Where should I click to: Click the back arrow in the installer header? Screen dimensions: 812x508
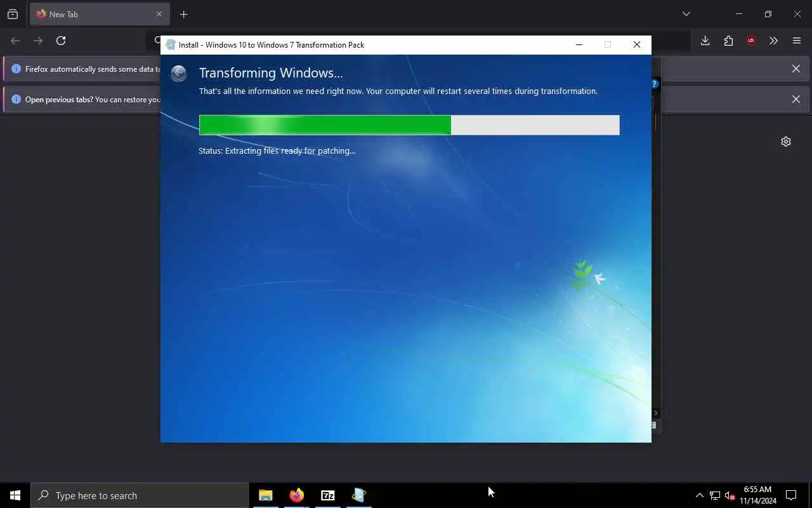(x=179, y=73)
